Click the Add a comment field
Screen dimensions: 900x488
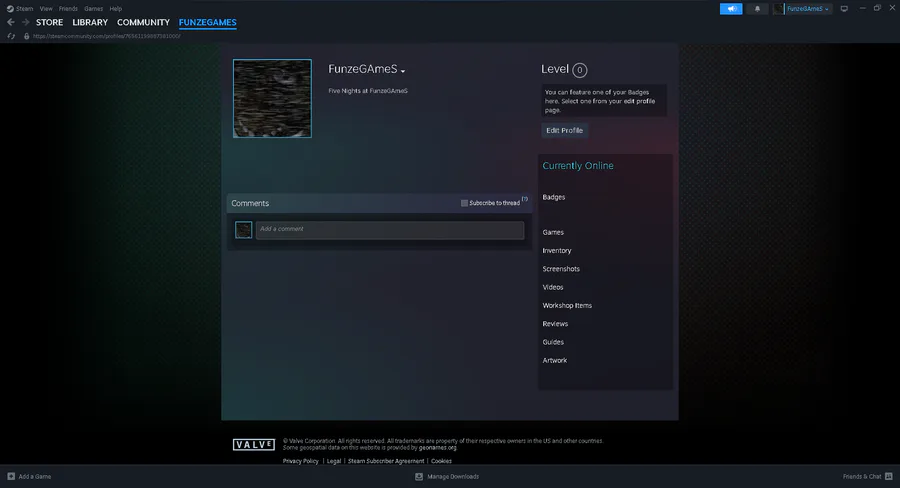click(390, 230)
